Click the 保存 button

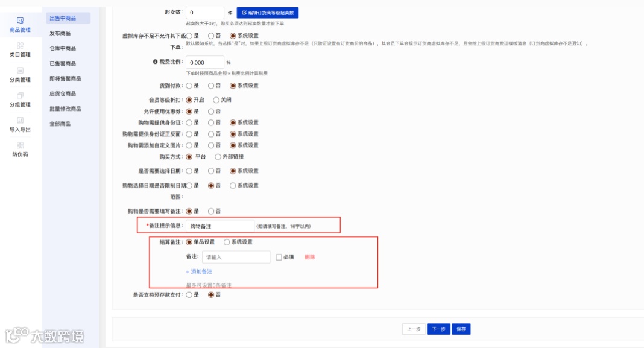tap(461, 329)
